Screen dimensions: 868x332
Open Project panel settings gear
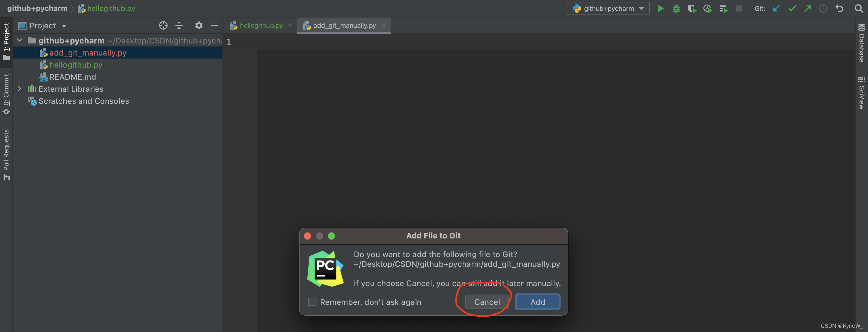pyautogui.click(x=199, y=26)
